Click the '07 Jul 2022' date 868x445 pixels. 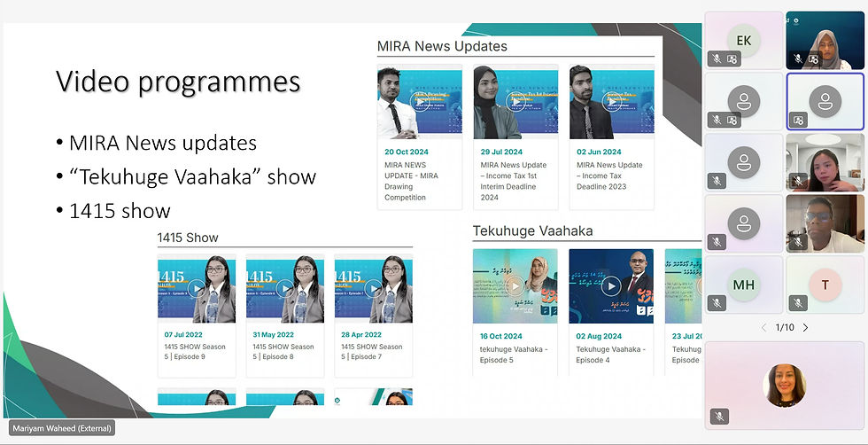coord(183,335)
